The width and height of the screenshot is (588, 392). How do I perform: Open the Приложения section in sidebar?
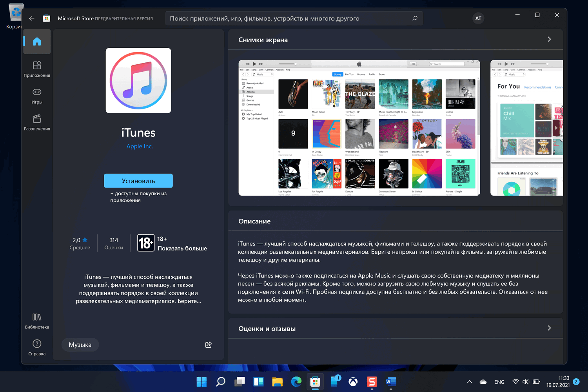[37, 69]
